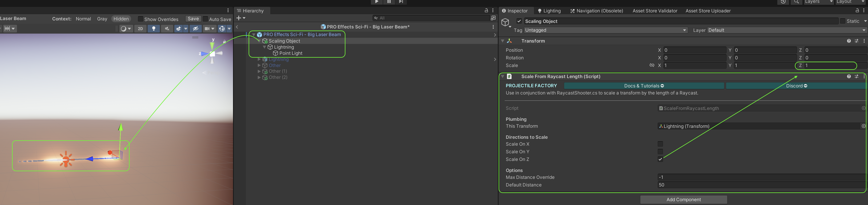Image resolution: width=868 pixels, height=205 pixels.
Task: Toggle scene audio mute icon
Action: [167, 29]
